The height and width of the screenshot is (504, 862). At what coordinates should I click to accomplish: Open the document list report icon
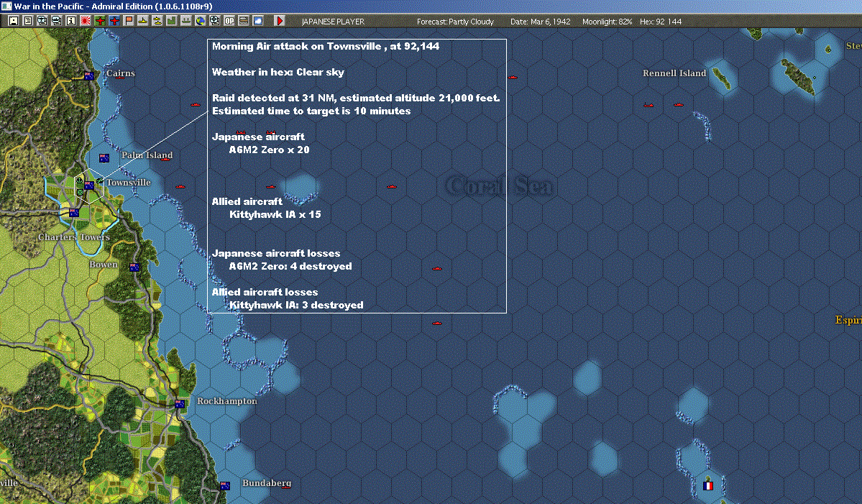click(x=28, y=21)
